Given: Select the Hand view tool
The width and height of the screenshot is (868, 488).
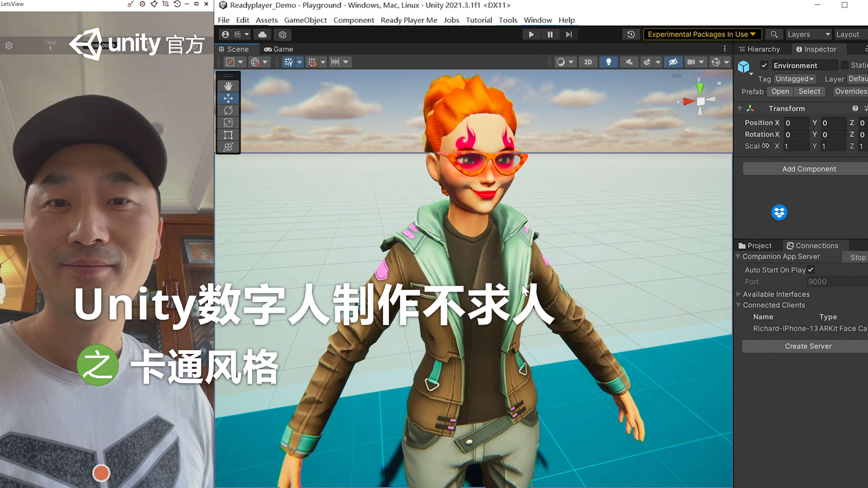Looking at the screenshot, I should (228, 86).
